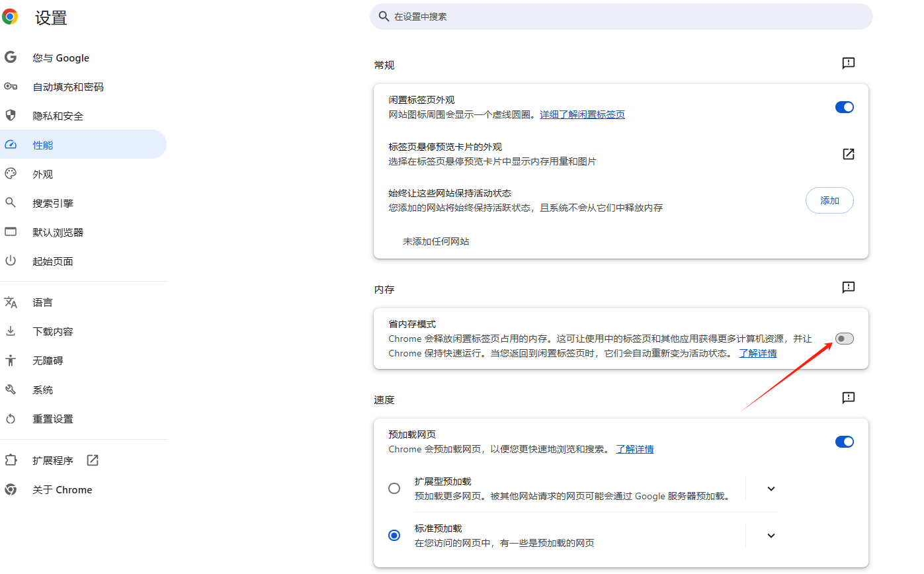This screenshot has height=574, width=924.
Task: Click the 内存 section heading
Action: click(x=384, y=289)
